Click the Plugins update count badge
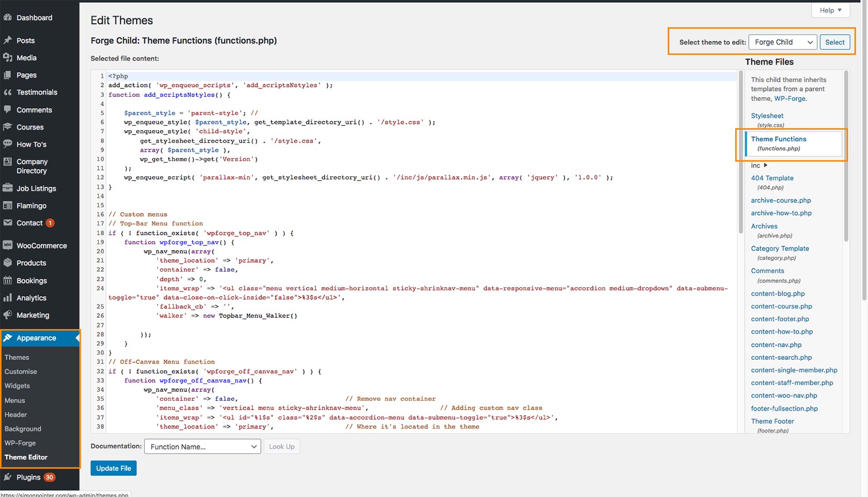This screenshot has width=868, height=497. point(50,477)
